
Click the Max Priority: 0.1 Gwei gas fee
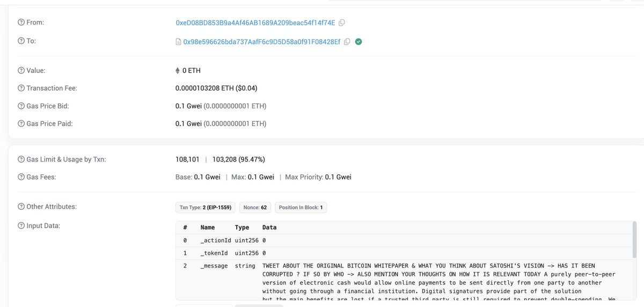(318, 177)
